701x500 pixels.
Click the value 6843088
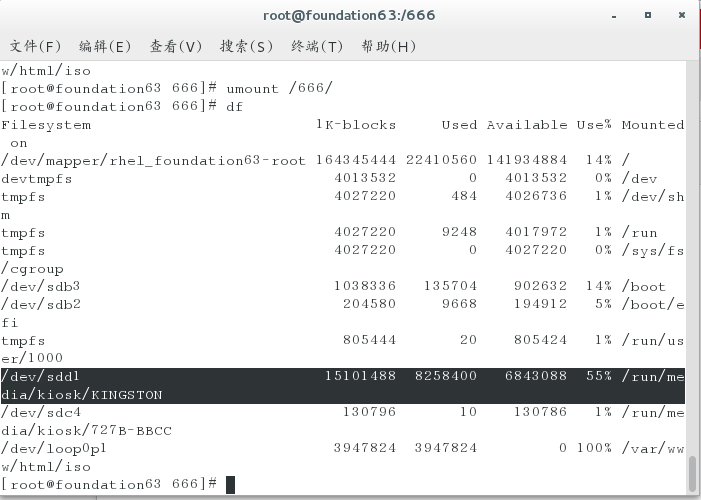[x=536, y=376]
